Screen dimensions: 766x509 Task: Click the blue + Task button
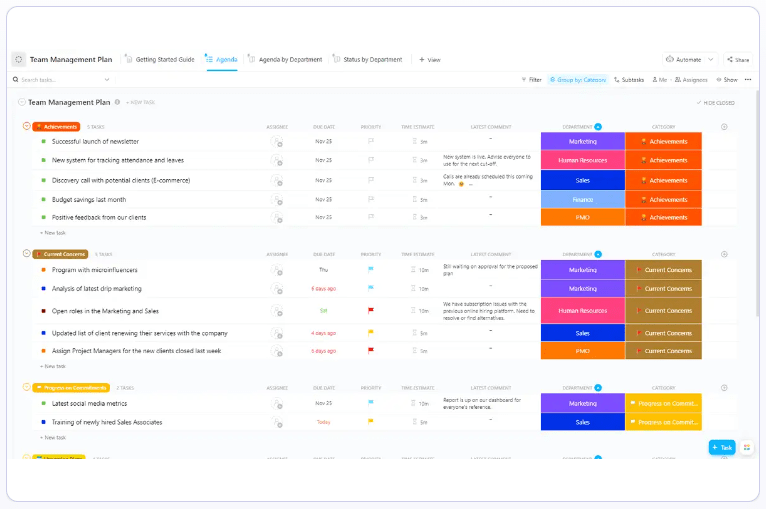(722, 447)
